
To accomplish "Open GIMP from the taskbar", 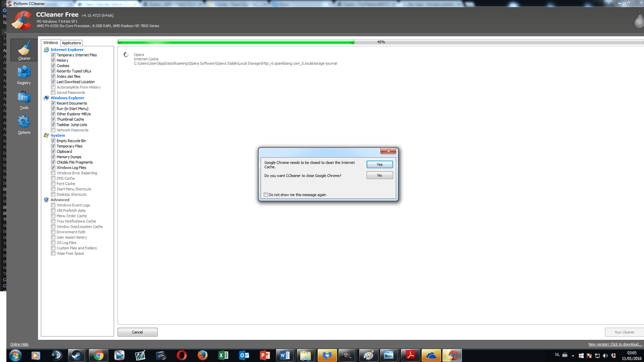I will 347,355.
